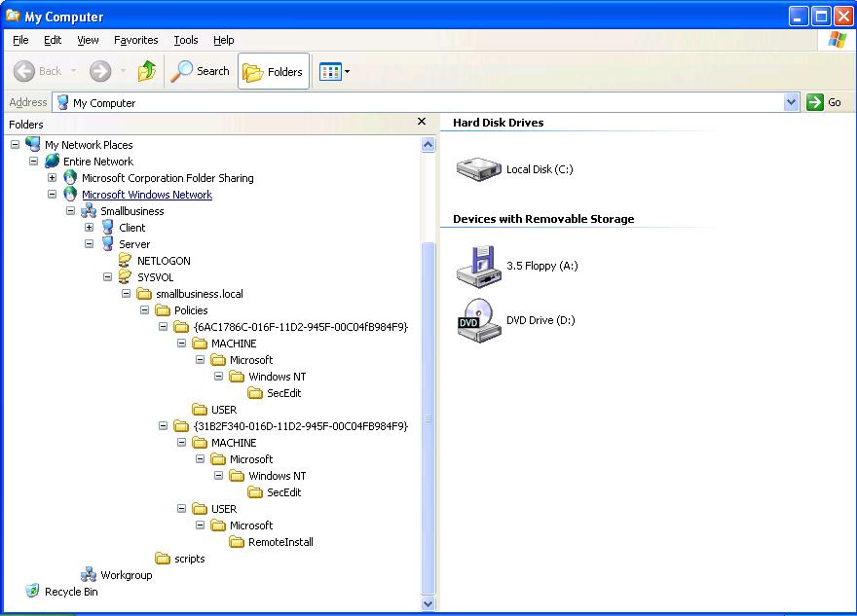Viewport: 857px width, 616px height.
Task: Select the Workgroup tree label
Action: pyautogui.click(x=127, y=575)
